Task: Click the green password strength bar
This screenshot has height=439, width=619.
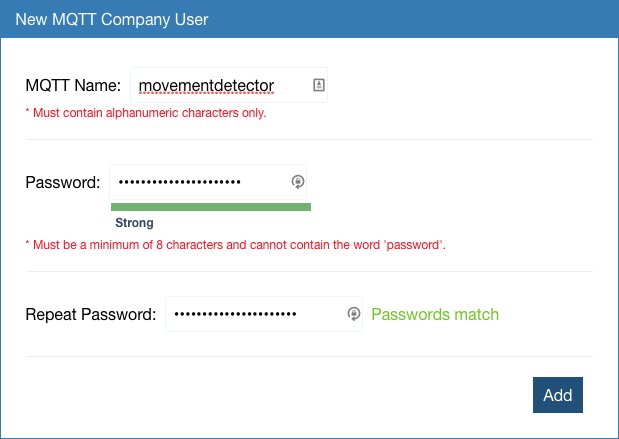Action: coord(210,206)
